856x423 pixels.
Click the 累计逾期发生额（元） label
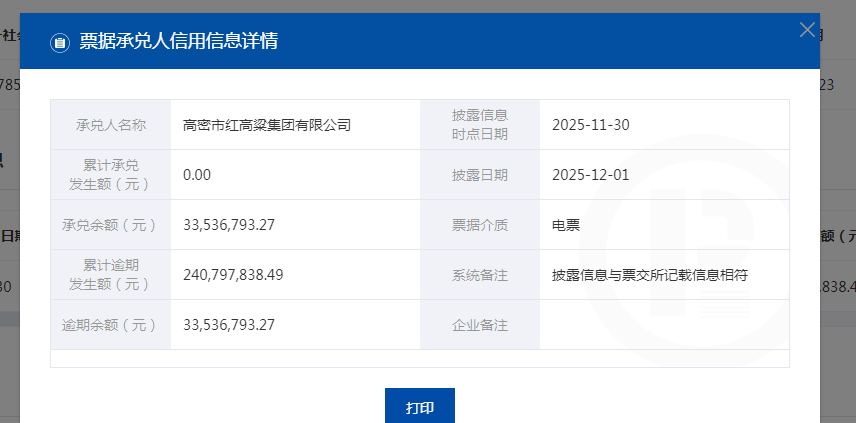tap(111, 275)
